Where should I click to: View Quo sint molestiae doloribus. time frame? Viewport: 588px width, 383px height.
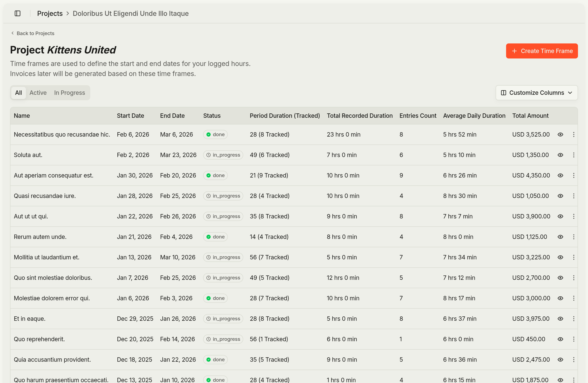coord(560,278)
